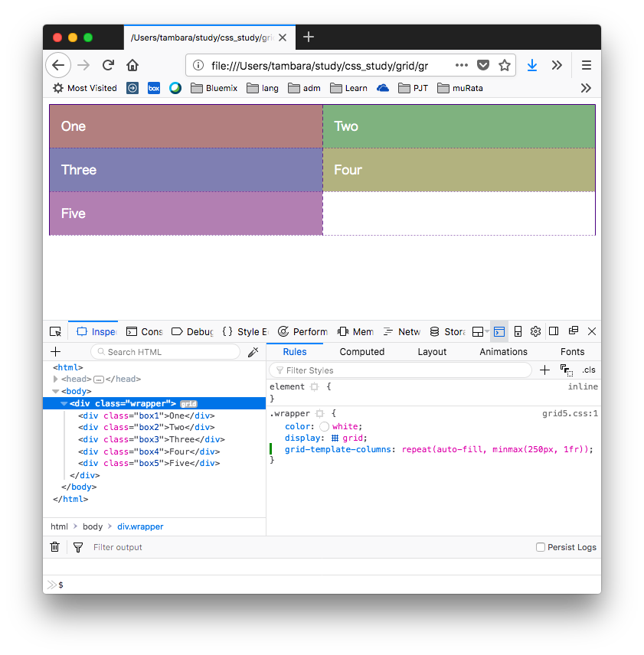Enable the Persist Logs checkbox
Viewport: 644px width, 655px height.
541,547
